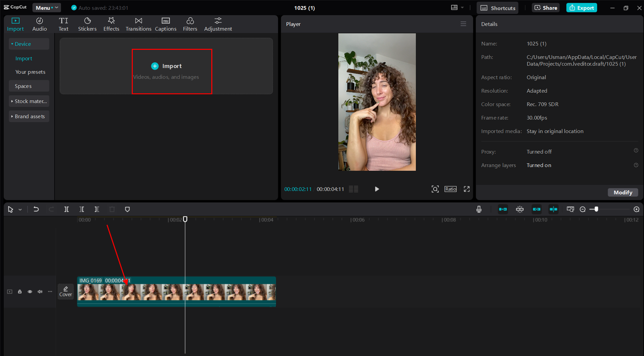Toggle preview axis on timeline
The image size is (644, 356).
pos(553,209)
